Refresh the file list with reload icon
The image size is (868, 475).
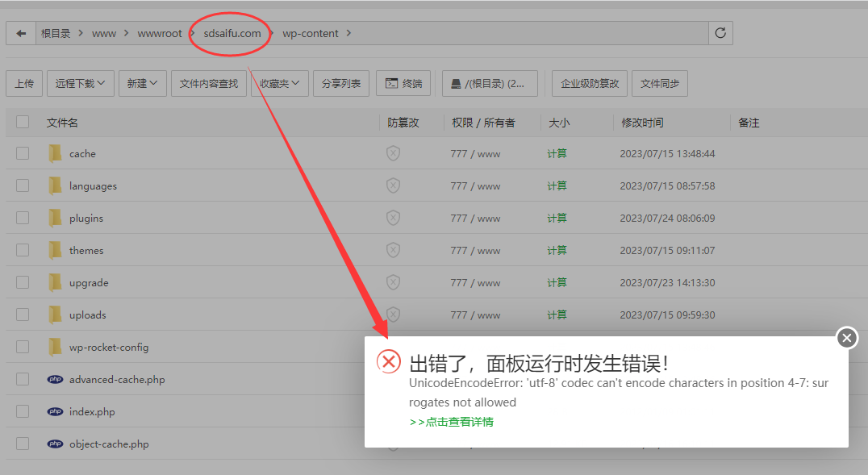(x=720, y=33)
